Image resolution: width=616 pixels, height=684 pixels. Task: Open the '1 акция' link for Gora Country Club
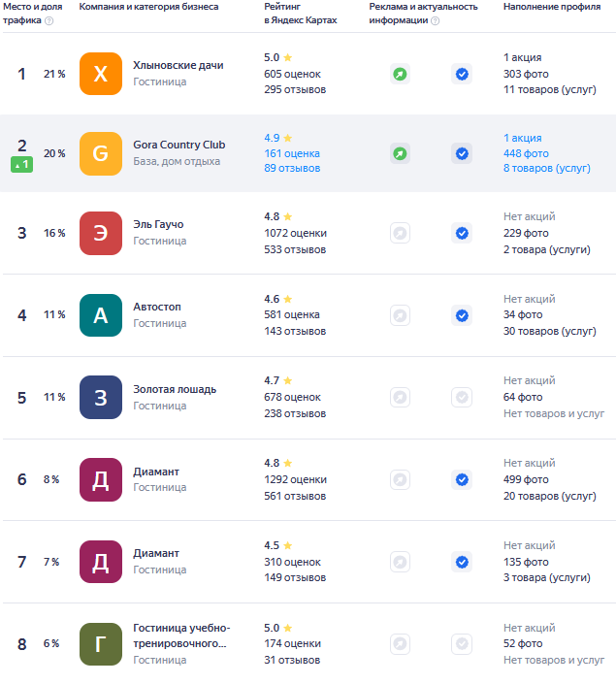pos(522,138)
